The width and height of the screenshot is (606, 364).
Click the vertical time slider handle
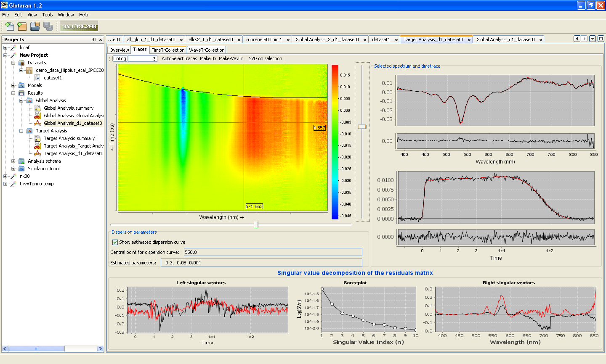coord(362,127)
